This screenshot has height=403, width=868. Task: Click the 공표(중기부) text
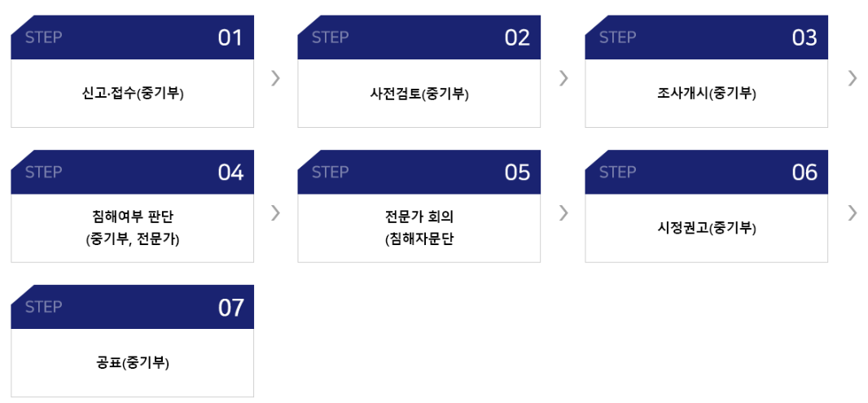click(x=132, y=363)
